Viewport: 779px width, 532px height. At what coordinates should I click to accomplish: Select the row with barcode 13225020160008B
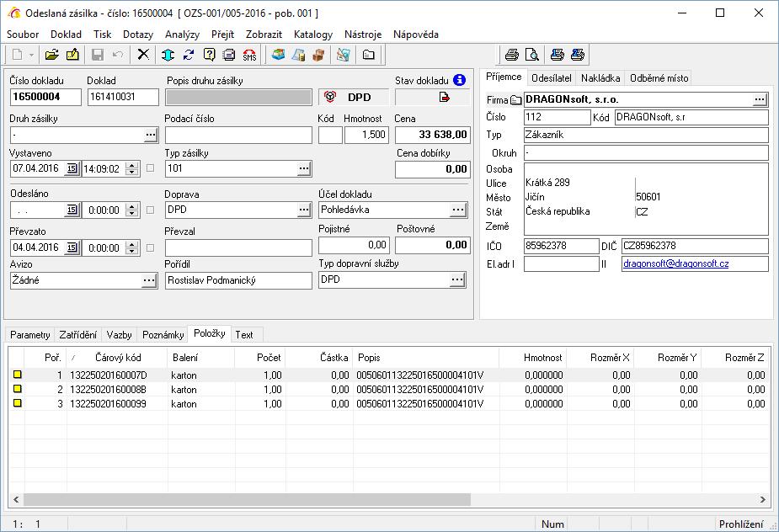(x=389, y=390)
